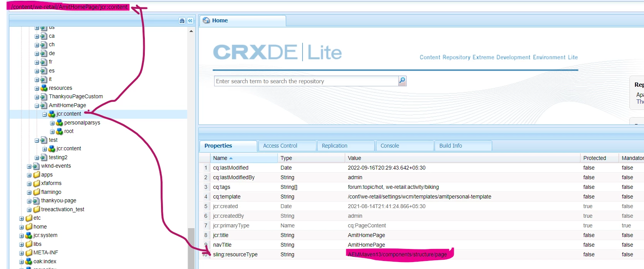Click the tree panel scrollbar thumb

191,248
